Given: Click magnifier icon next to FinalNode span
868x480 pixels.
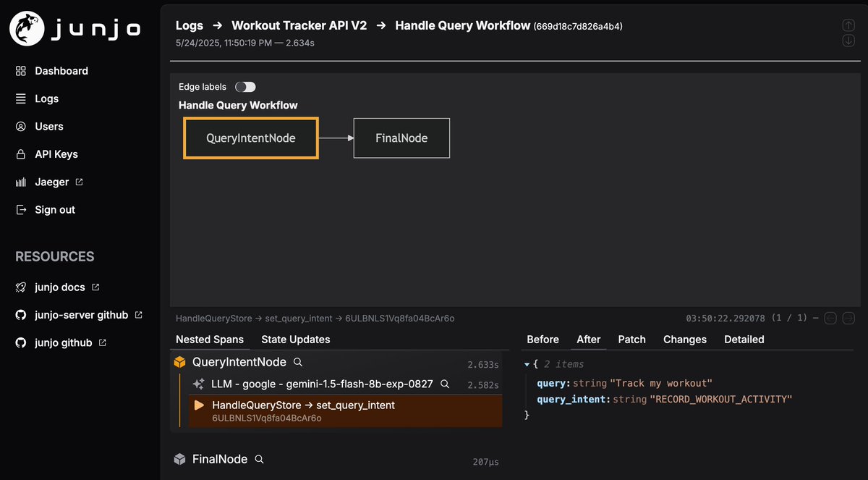Looking at the screenshot, I should point(259,459).
